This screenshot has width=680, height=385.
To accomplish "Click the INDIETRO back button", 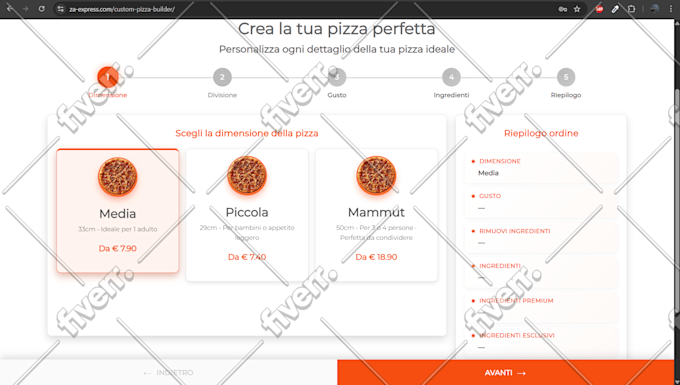I will (168, 372).
